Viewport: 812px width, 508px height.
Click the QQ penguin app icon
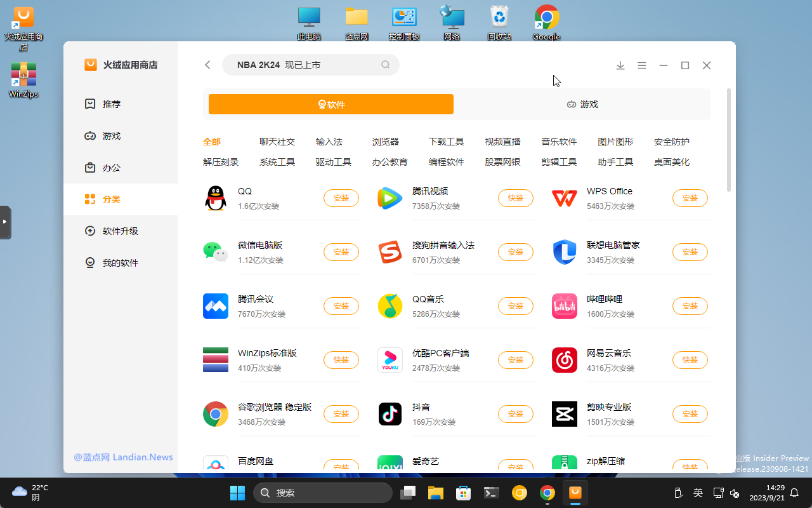point(216,198)
